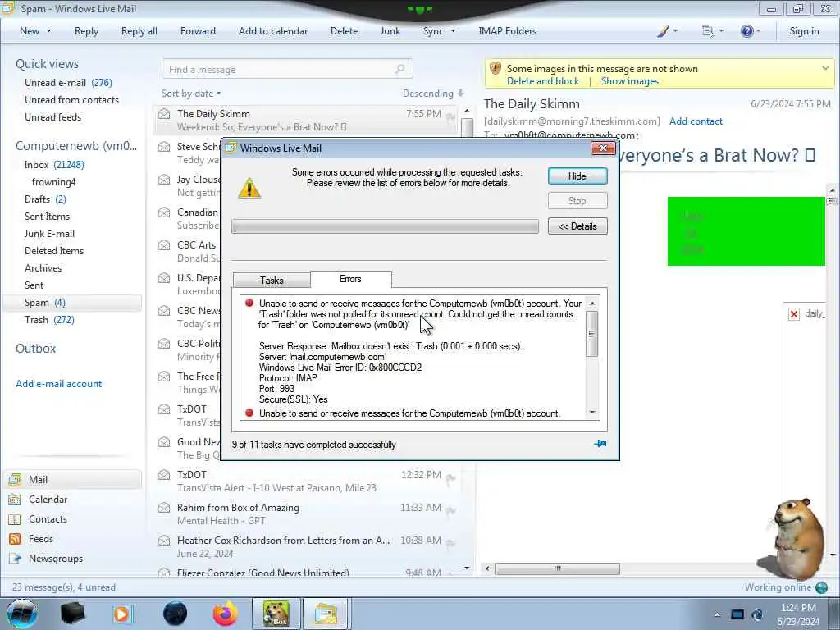This screenshot has height=630, width=840.
Task: Click envelope icon of The Daily Skimm message
Action: click(x=164, y=114)
